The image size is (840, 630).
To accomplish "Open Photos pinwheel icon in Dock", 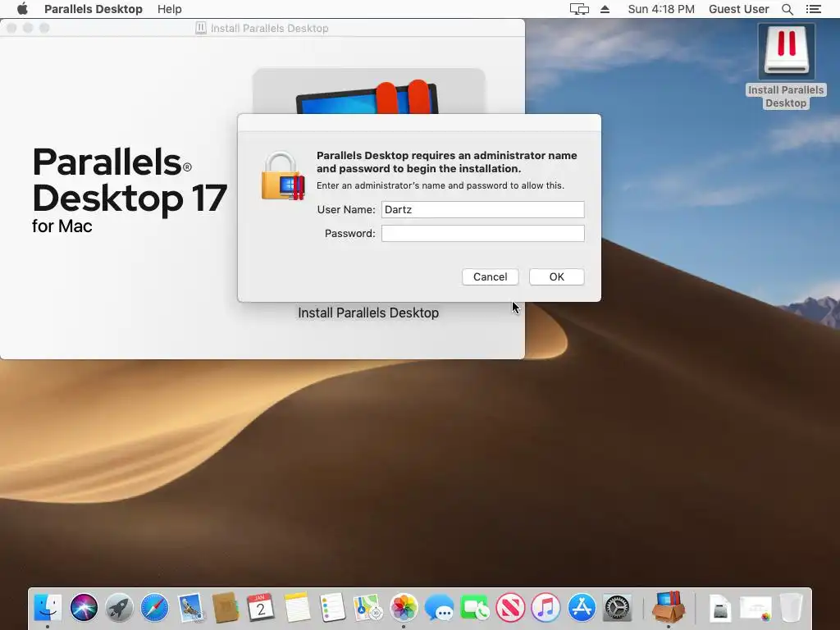I will click(404, 608).
